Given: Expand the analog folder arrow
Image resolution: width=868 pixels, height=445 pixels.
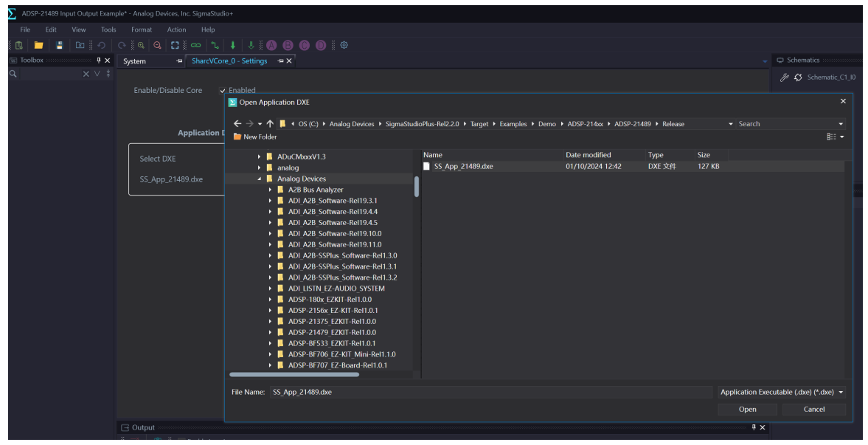Looking at the screenshot, I should (259, 168).
